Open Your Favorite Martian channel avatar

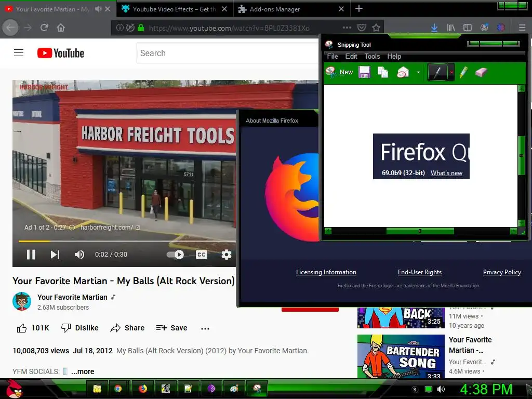22,301
